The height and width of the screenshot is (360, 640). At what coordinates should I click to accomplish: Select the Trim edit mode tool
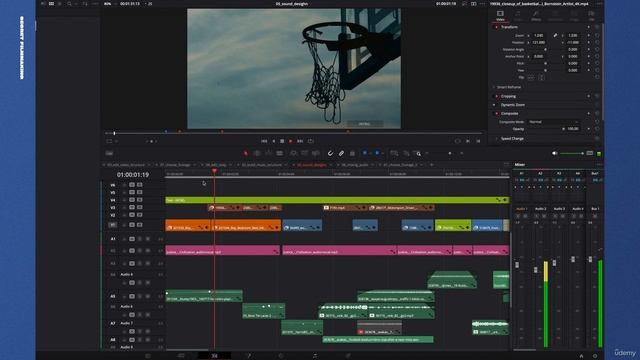[x=257, y=153]
